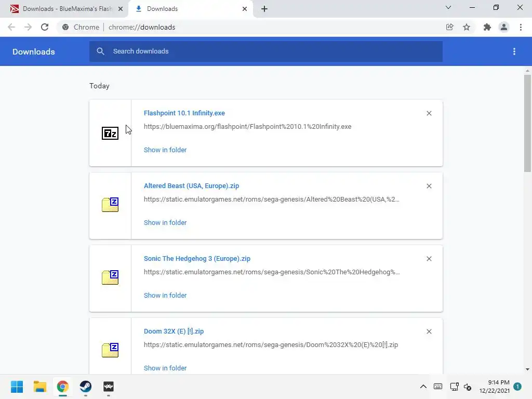Click the share page icon in address bar
The height and width of the screenshot is (399, 532).
(449, 27)
